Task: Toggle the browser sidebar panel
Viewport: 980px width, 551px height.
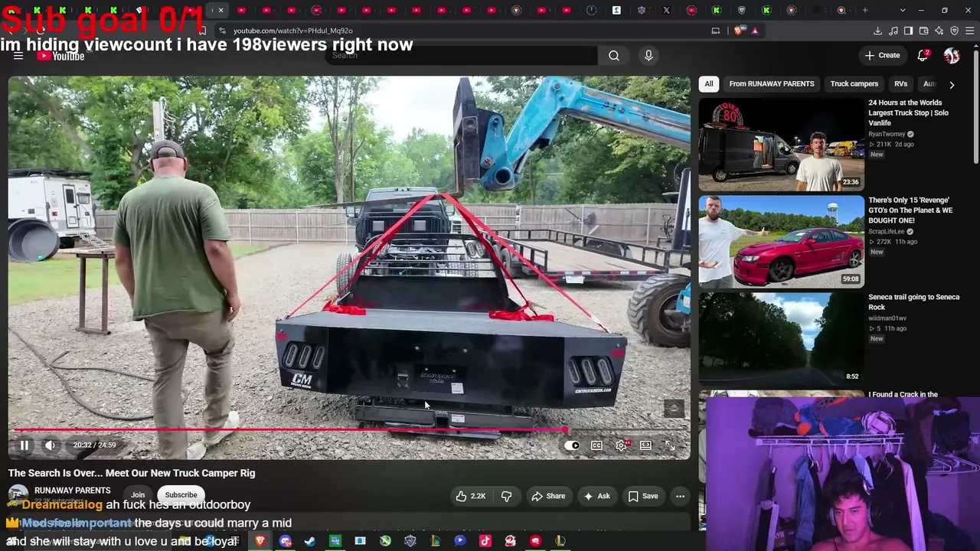Action: pos(908,31)
